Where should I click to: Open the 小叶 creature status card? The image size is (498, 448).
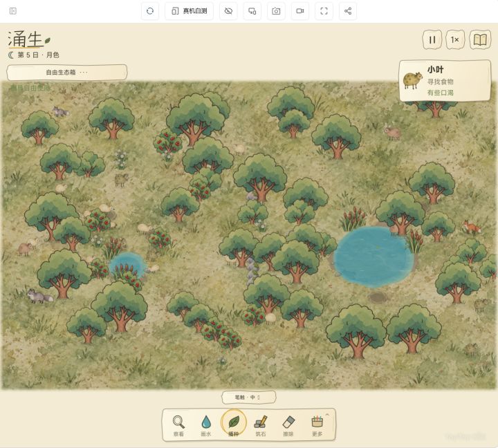click(x=445, y=81)
